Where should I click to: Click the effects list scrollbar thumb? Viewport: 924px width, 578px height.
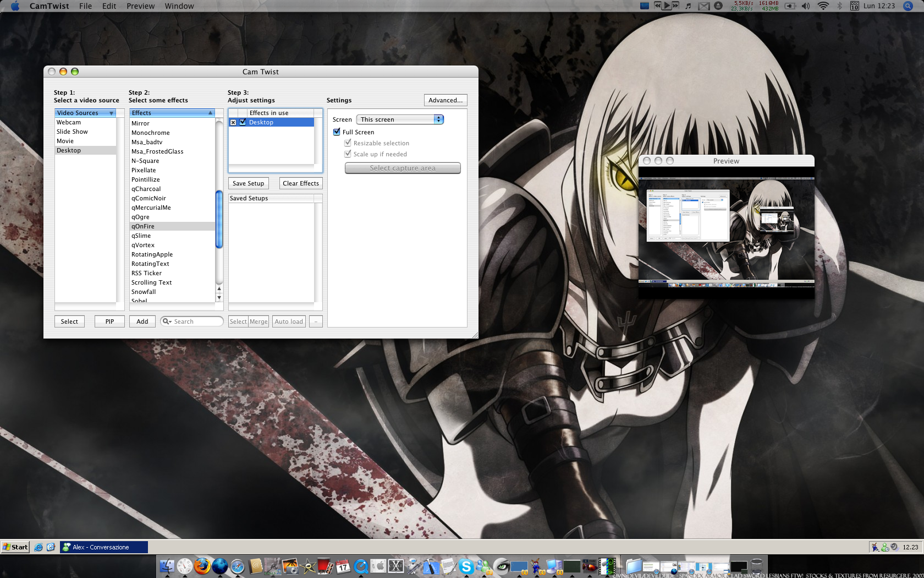pos(219,219)
